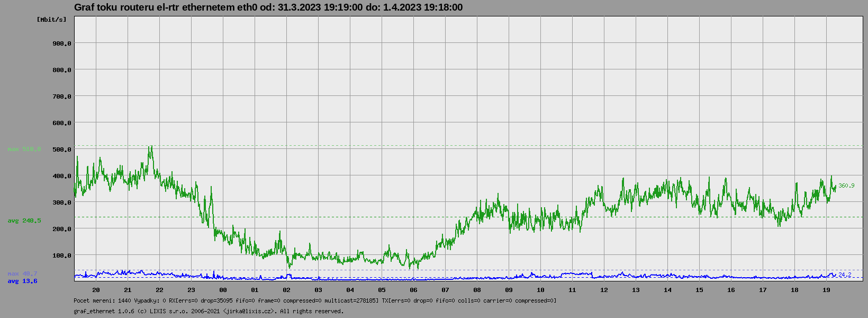Click the 700.0 y-axis label
This screenshot has width=868, height=318.
click(x=61, y=96)
